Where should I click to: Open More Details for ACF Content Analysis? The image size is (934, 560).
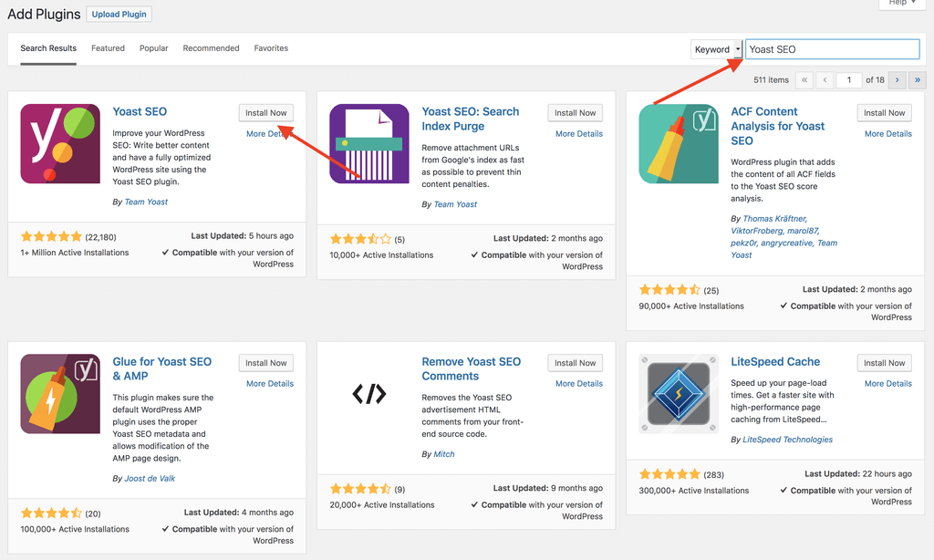[888, 134]
